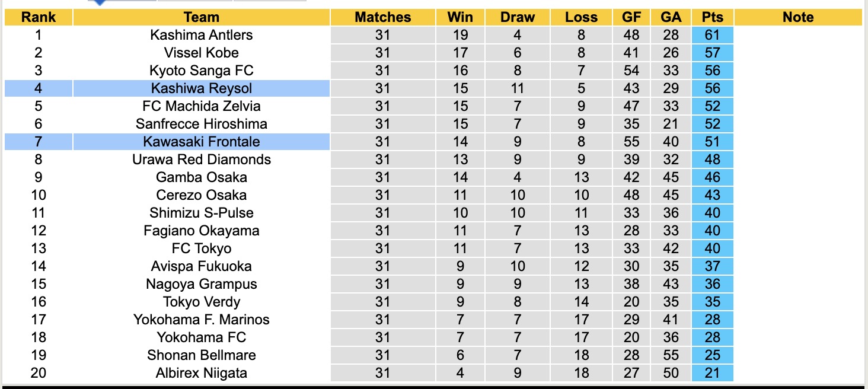Select the Matches column header

382,17
